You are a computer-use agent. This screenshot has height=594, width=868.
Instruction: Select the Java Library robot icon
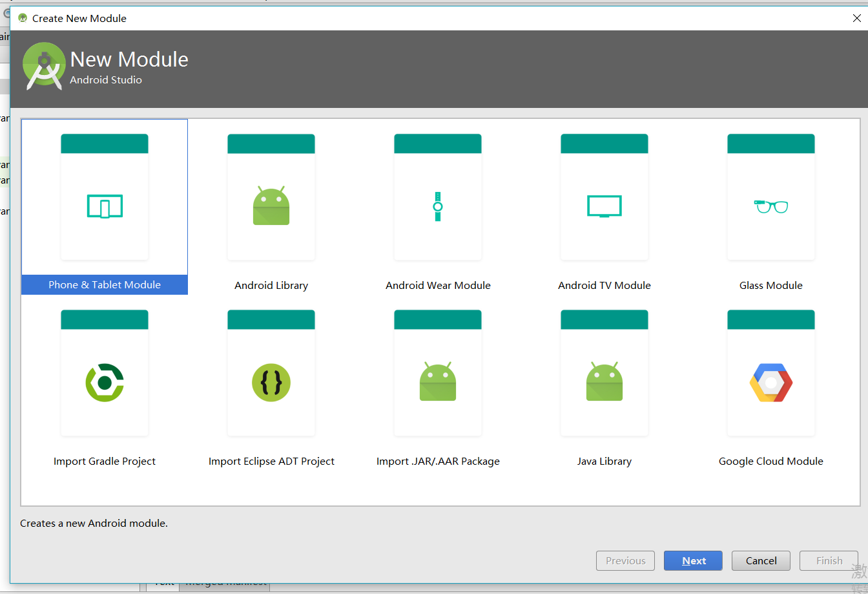(604, 381)
